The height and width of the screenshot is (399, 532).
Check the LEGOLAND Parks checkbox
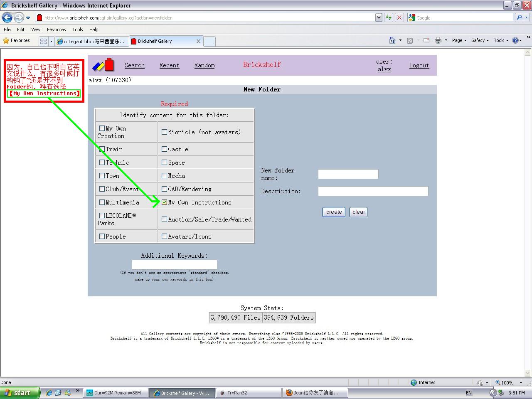coord(102,216)
